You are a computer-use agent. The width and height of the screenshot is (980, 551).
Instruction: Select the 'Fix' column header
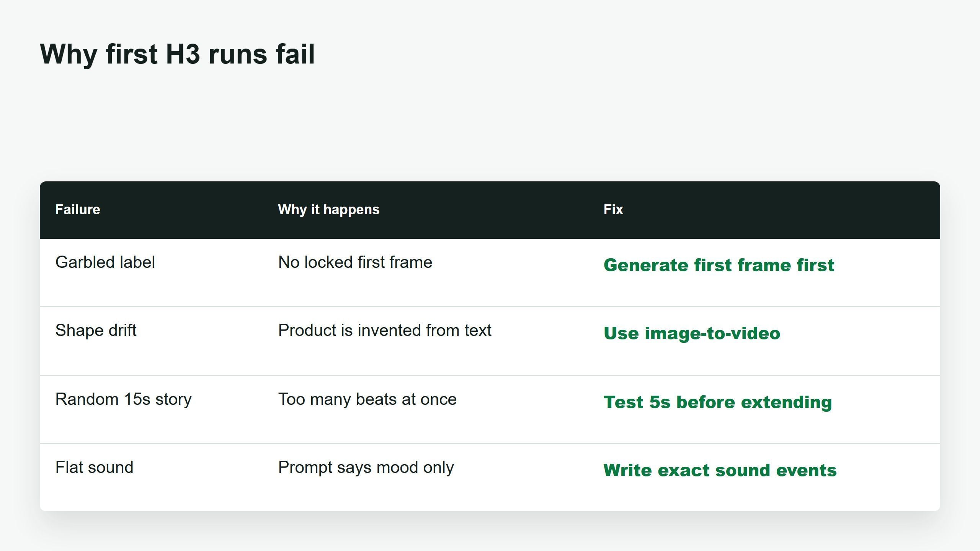point(613,210)
